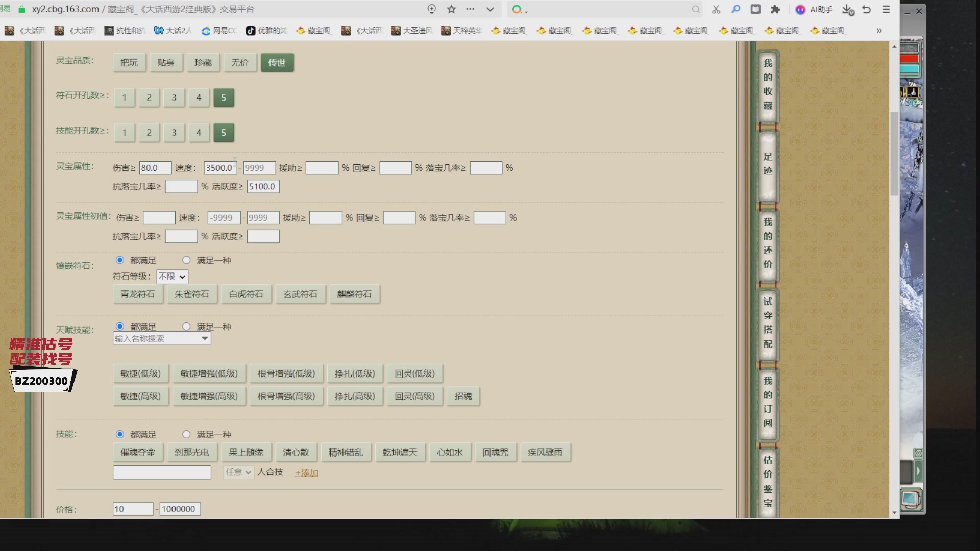Open 估价鉴宝 sidebar tab
Screen dimensions: 980x551
click(x=767, y=481)
